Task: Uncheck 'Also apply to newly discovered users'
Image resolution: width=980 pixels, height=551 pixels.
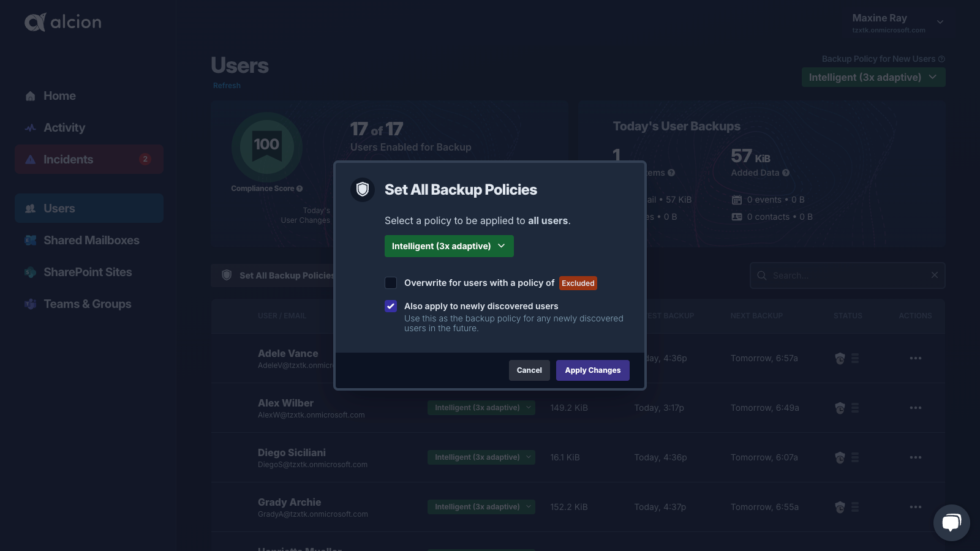Action: 390,306
